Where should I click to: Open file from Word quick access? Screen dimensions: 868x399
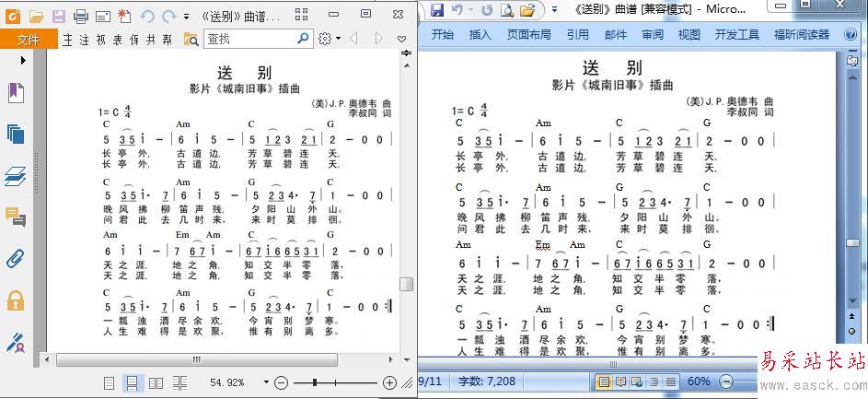(x=528, y=9)
